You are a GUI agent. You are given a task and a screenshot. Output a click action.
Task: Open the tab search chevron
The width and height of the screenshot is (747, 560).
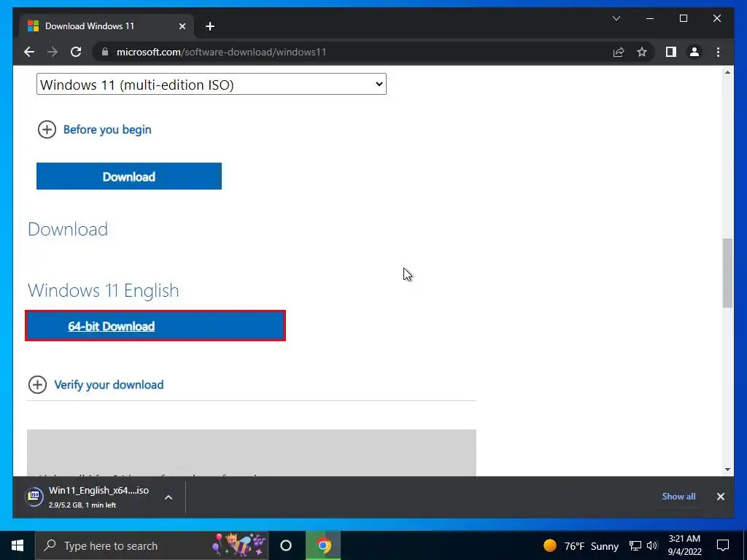pyautogui.click(x=616, y=18)
